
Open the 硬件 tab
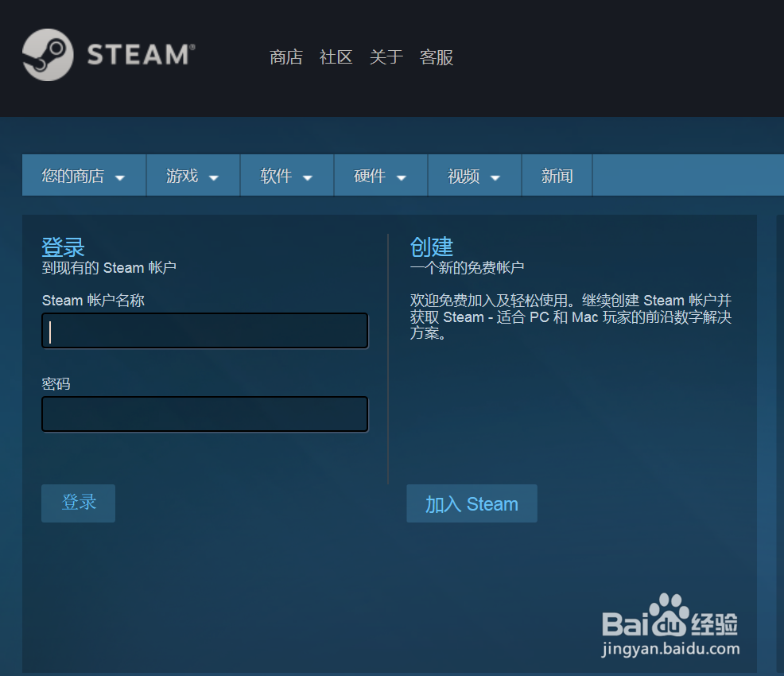tap(381, 176)
